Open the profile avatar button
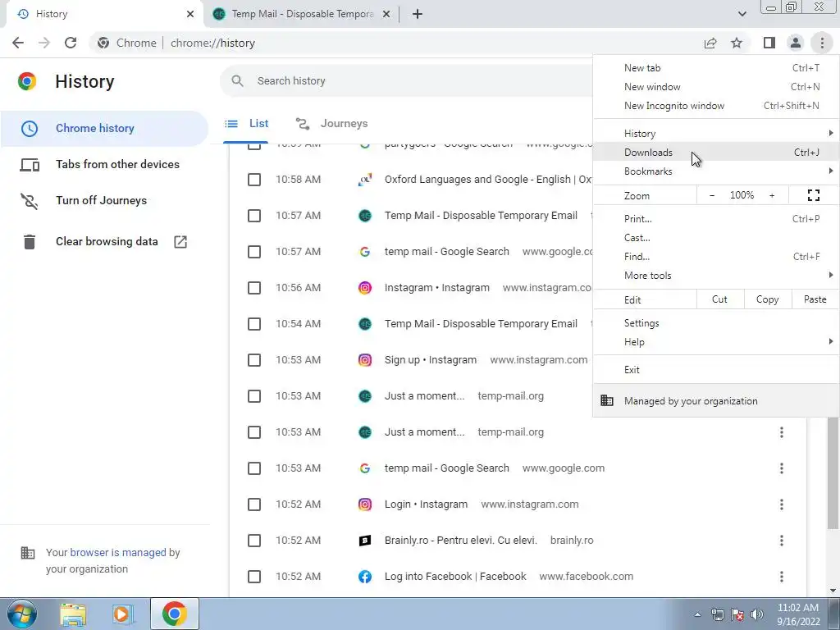The height and width of the screenshot is (630, 840). click(x=796, y=43)
